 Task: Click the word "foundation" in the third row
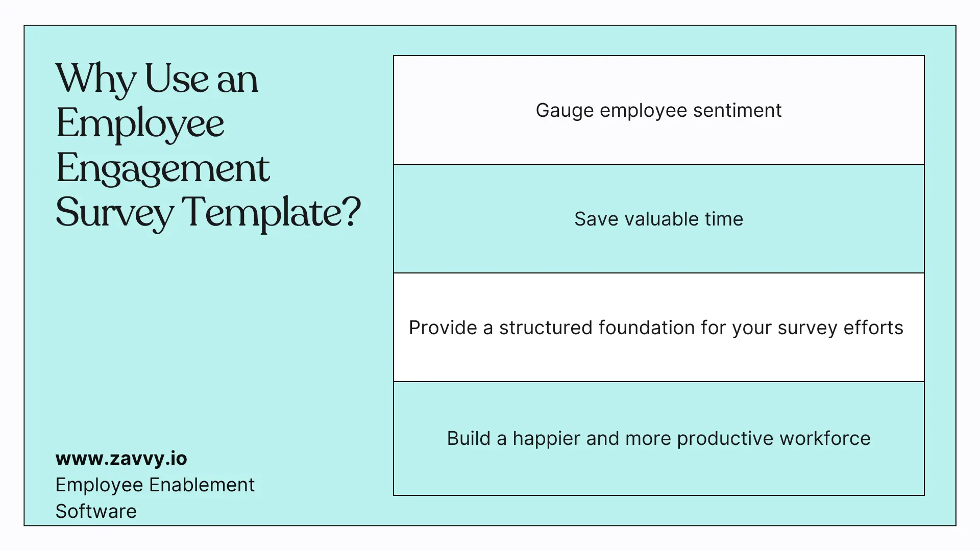click(646, 328)
